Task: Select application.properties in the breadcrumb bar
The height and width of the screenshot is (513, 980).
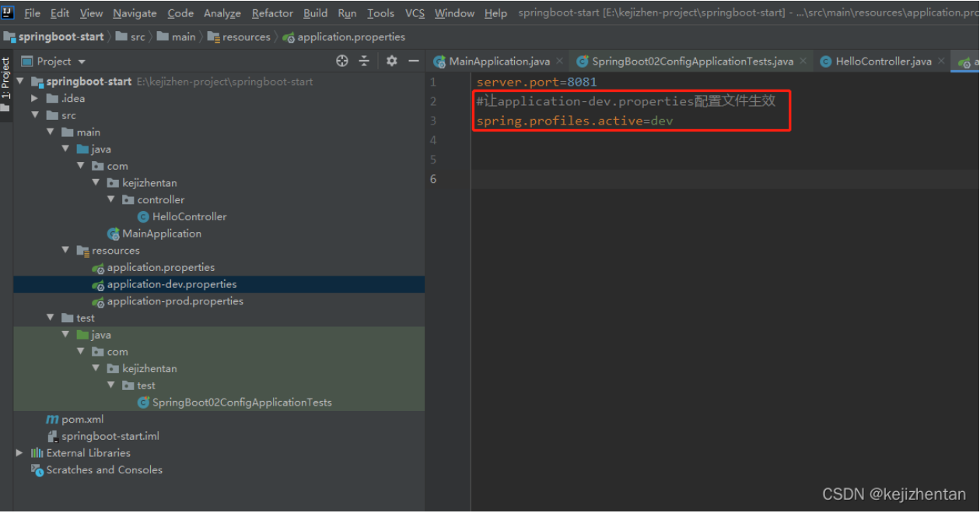Action: (352, 37)
